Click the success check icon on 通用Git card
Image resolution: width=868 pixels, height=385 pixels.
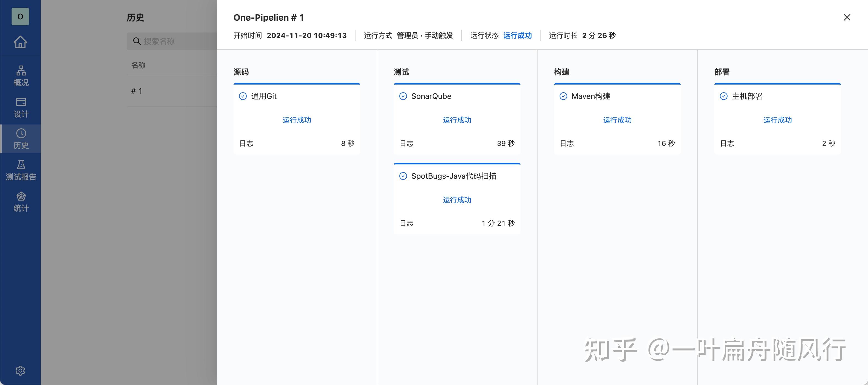[243, 96]
